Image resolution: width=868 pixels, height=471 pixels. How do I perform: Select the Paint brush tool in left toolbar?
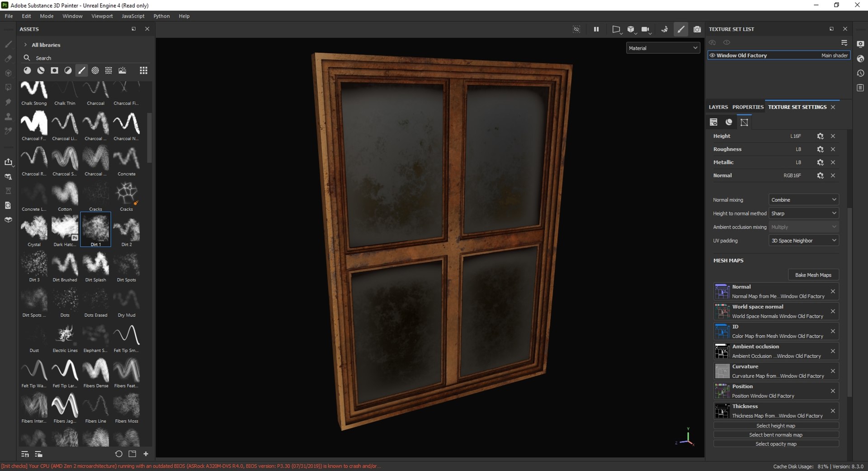point(8,44)
